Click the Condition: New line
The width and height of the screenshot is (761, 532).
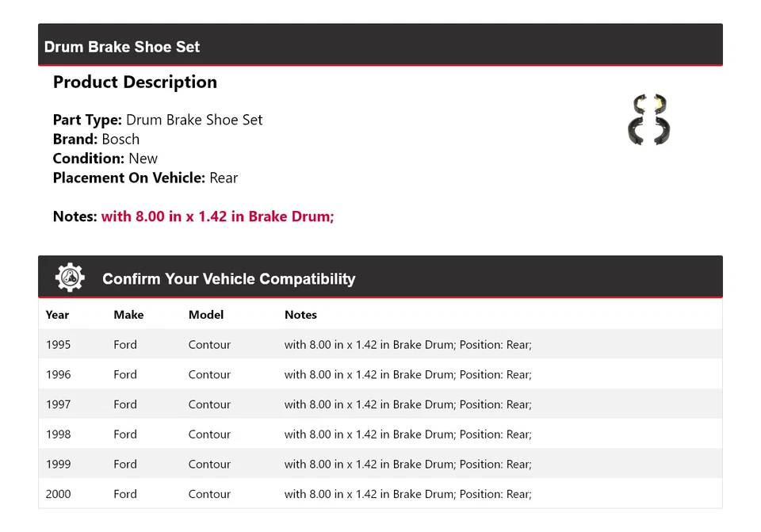(105, 159)
